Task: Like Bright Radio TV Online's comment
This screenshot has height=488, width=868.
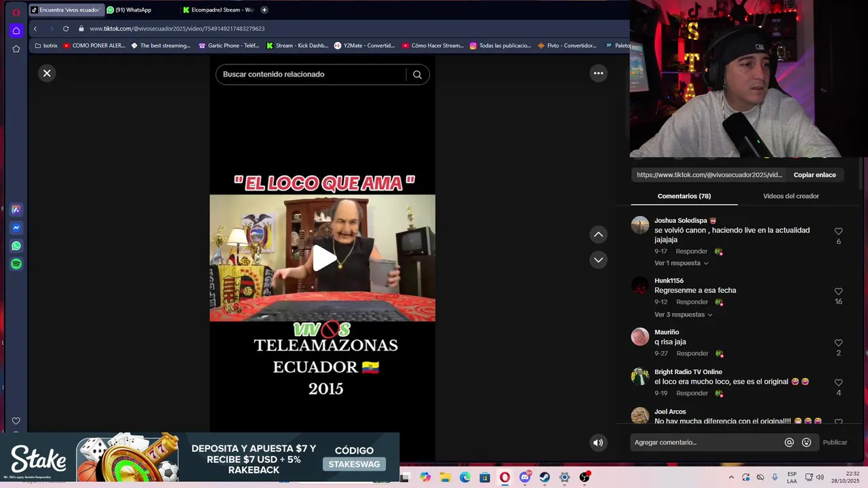Action: [x=838, y=383]
